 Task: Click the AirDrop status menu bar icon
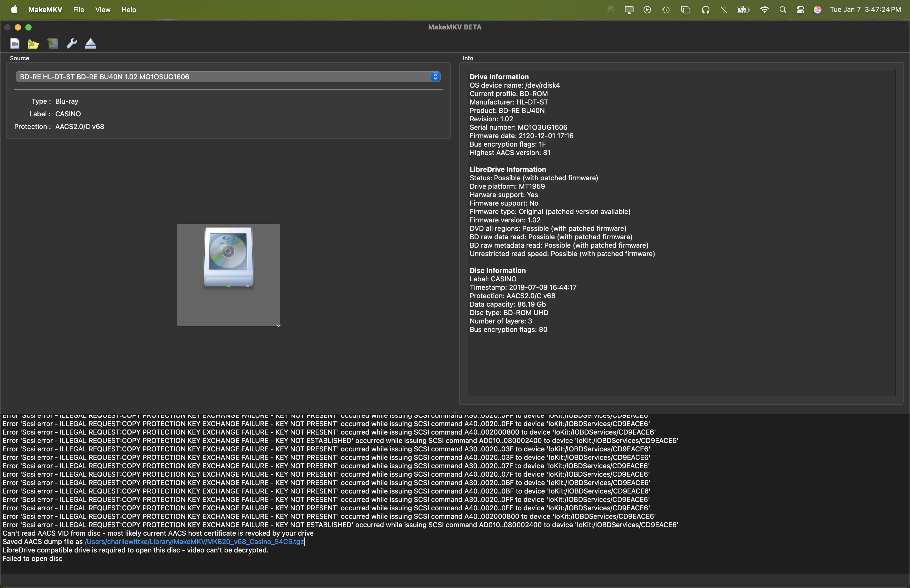pyautogui.click(x=611, y=10)
